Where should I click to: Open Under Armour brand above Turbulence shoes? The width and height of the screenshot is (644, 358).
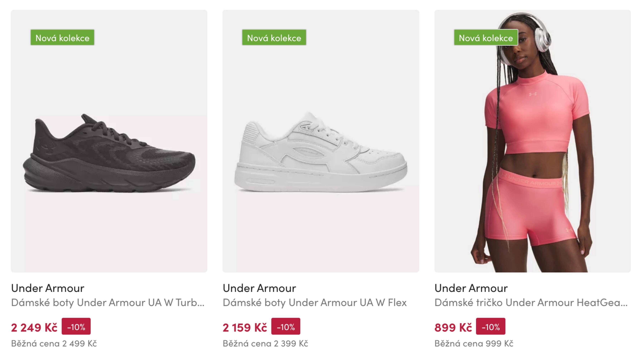48,288
